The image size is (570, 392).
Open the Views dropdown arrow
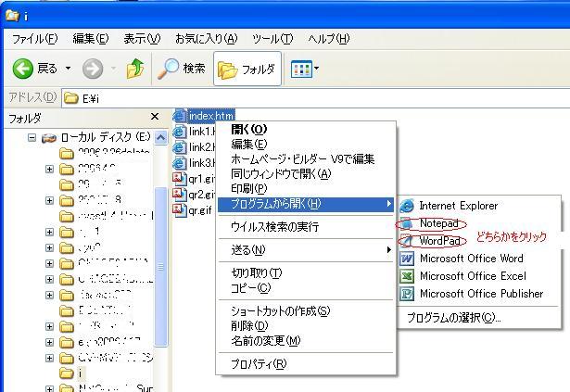(x=316, y=68)
